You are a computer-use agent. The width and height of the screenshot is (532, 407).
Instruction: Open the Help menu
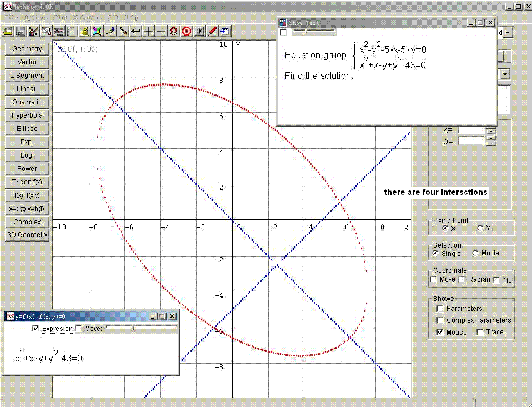tap(131, 17)
